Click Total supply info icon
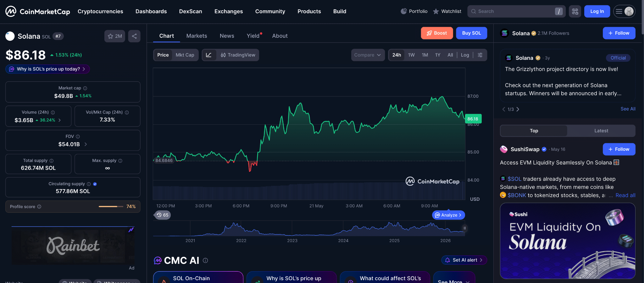Viewport: 644px width, 283px height. (52, 161)
